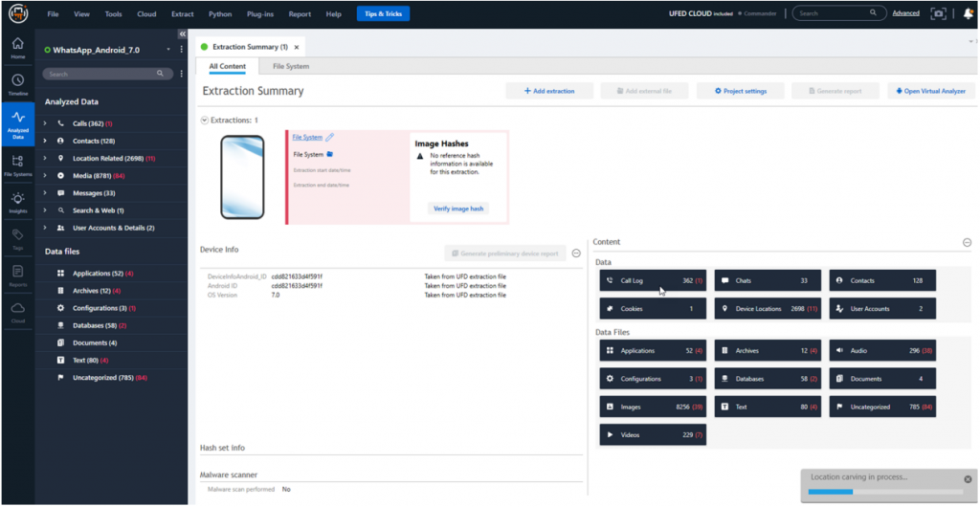Open the Images data files tile

tap(653, 407)
